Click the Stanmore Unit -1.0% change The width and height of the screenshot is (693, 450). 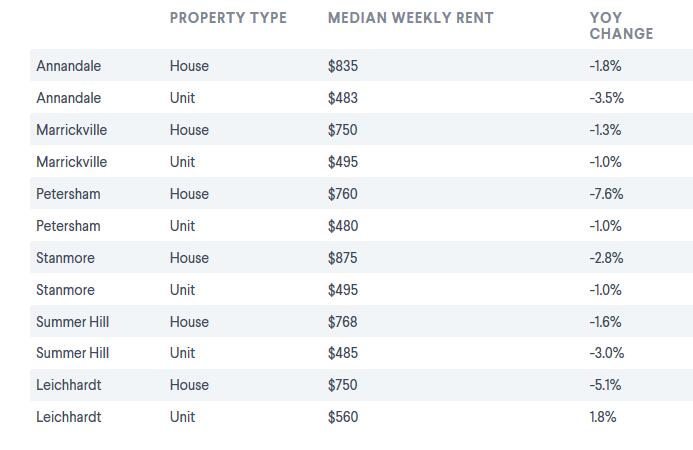click(x=605, y=290)
